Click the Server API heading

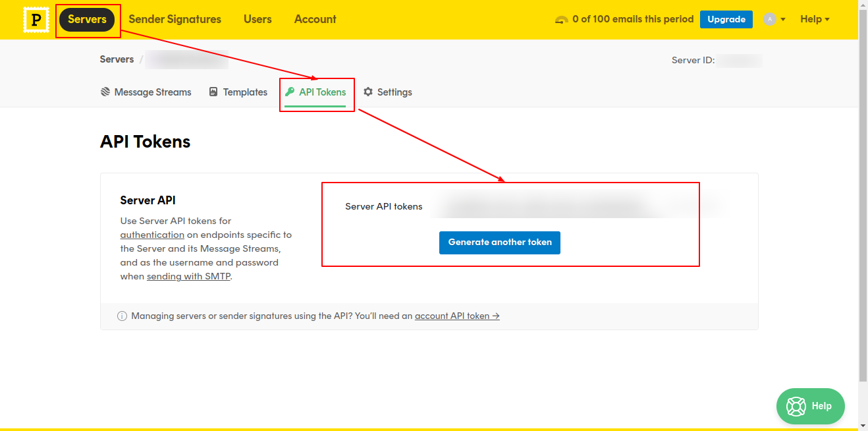[148, 200]
